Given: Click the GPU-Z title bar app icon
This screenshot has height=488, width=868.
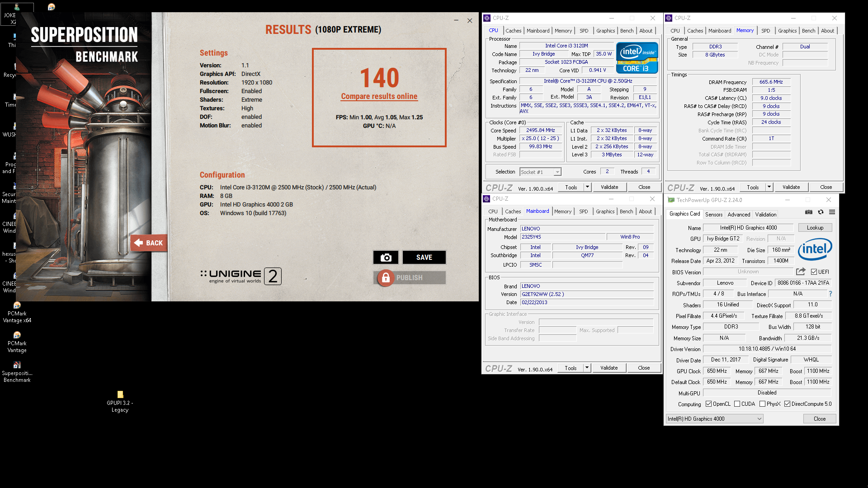Looking at the screenshot, I should [671, 200].
